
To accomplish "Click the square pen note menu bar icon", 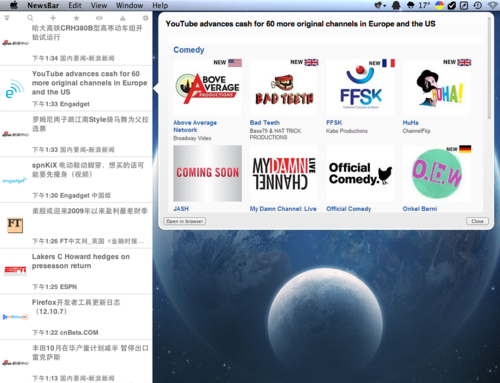I will [464, 5].
